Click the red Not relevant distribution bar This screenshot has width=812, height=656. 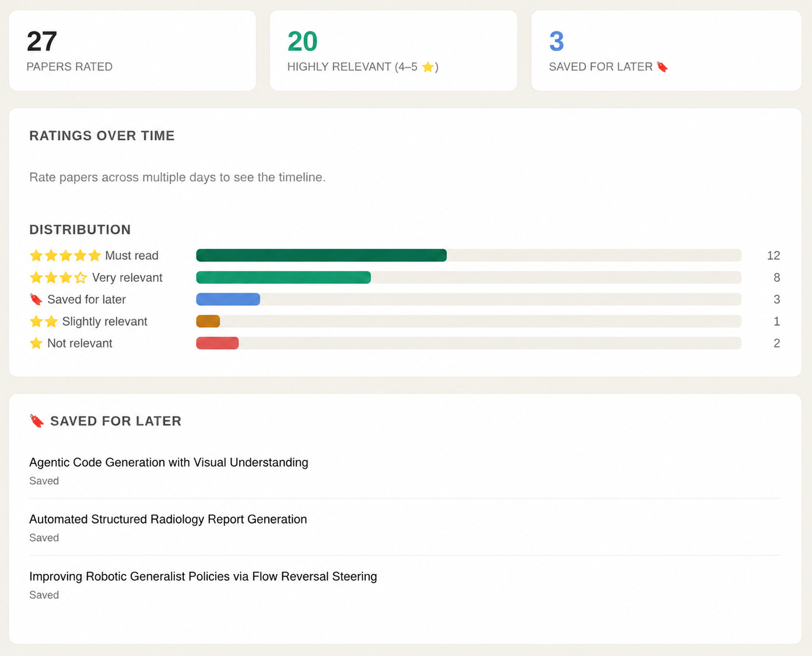pyautogui.click(x=218, y=343)
